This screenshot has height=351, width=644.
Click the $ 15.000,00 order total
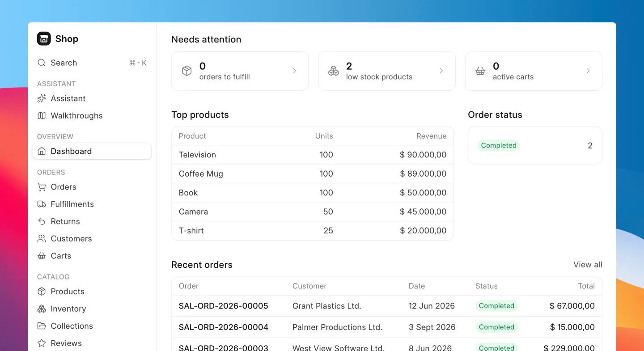coord(572,327)
